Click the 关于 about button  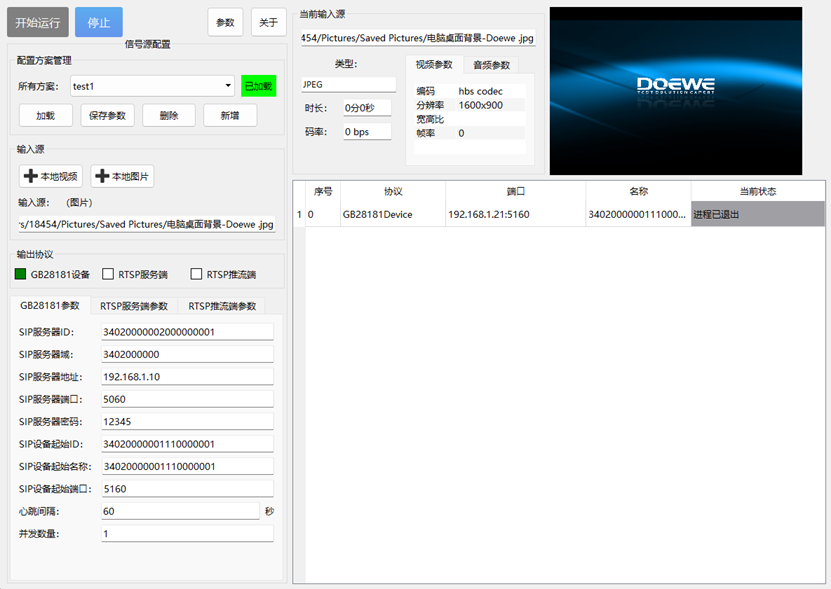click(268, 22)
